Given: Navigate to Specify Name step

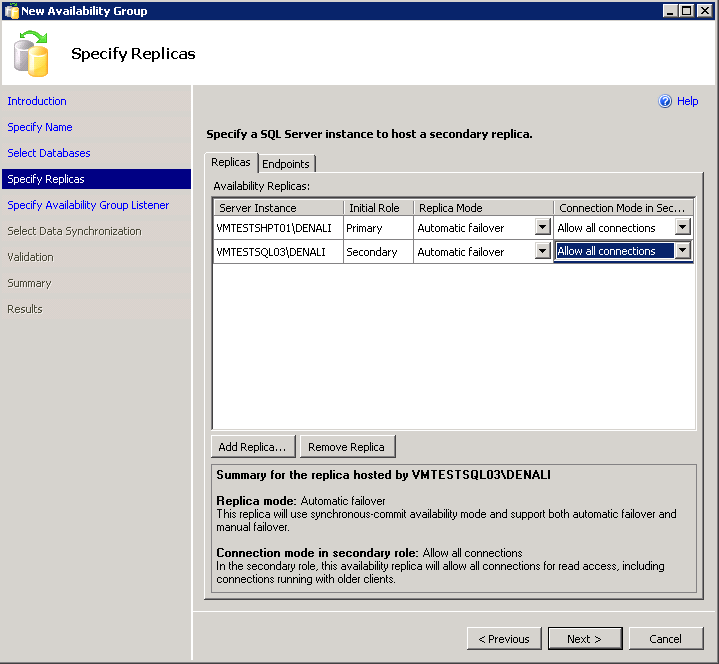Looking at the screenshot, I should pos(40,127).
